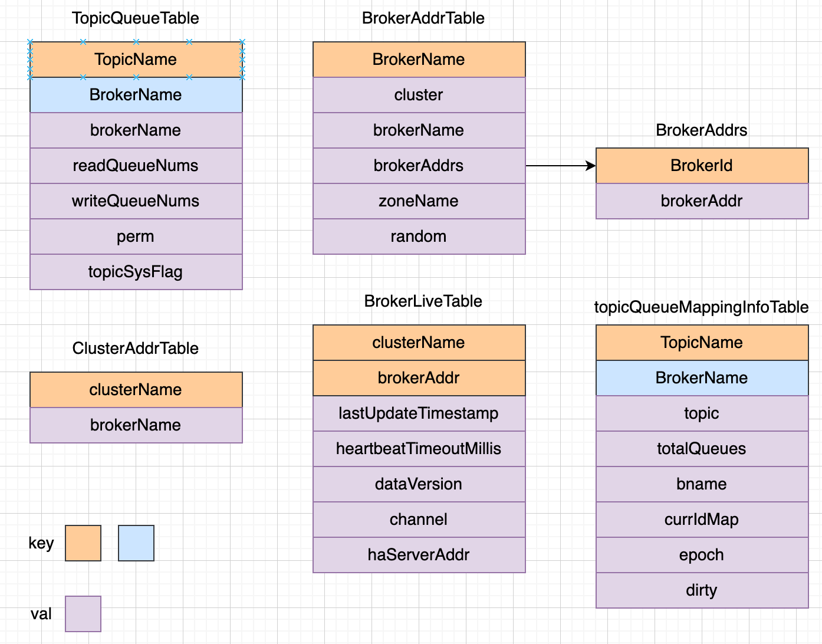Image resolution: width=822 pixels, height=644 pixels.
Task: Select the haServerAddr cell
Action: (419, 555)
